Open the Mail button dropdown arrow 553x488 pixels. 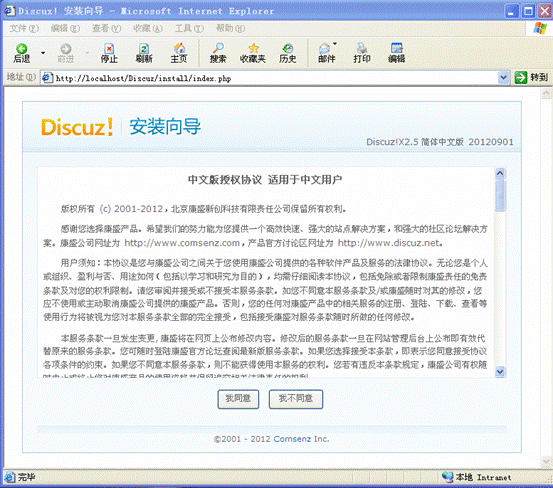coord(335,44)
